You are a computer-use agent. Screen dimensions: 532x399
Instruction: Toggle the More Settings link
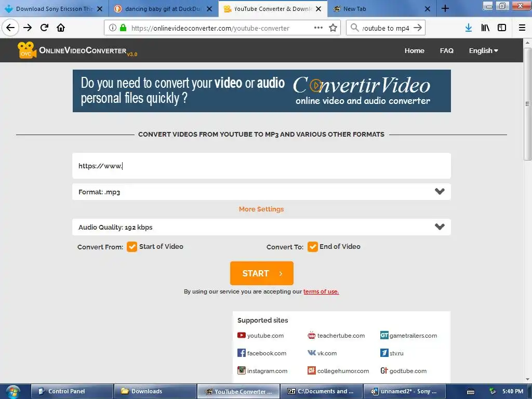261,209
